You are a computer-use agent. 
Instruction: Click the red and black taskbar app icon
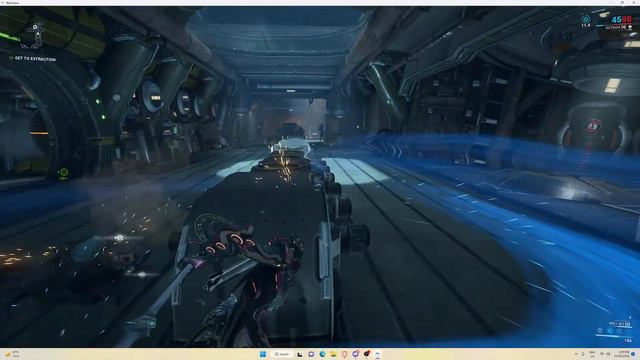coord(367,354)
